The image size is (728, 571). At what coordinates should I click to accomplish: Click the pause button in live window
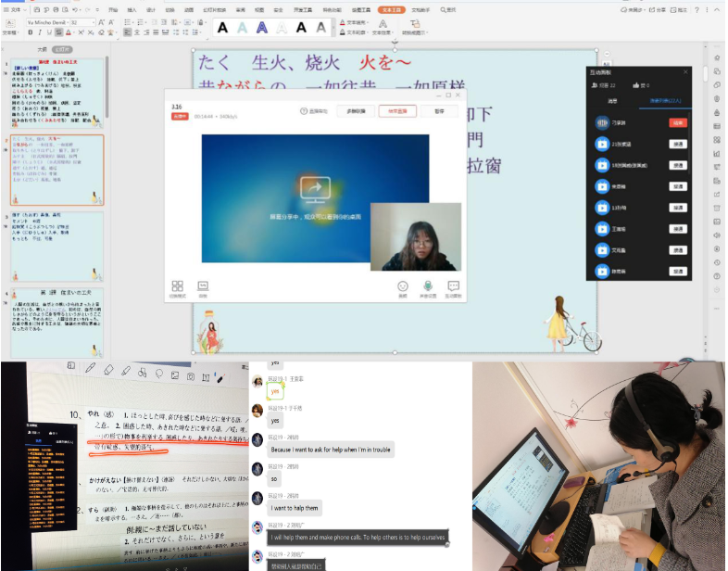(439, 111)
